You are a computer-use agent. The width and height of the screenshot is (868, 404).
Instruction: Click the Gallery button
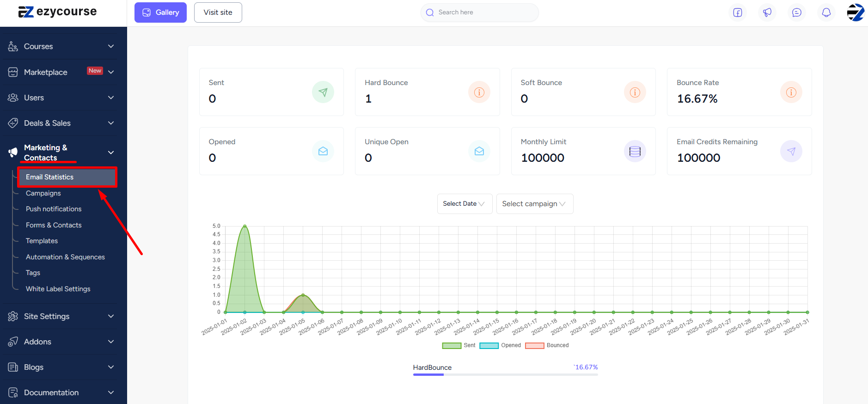[160, 12]
